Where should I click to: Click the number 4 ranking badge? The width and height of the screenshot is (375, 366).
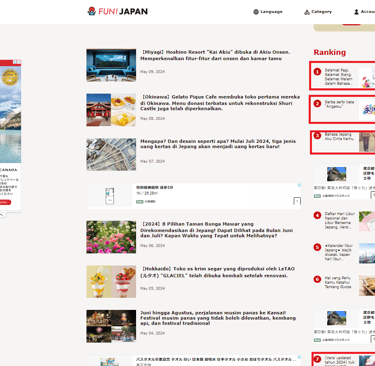click(317, 215)
